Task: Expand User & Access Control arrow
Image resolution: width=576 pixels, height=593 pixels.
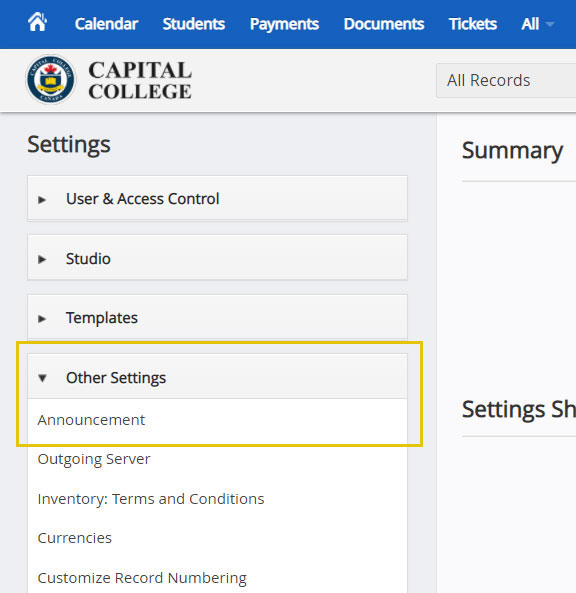Action: tap(42, 199)
